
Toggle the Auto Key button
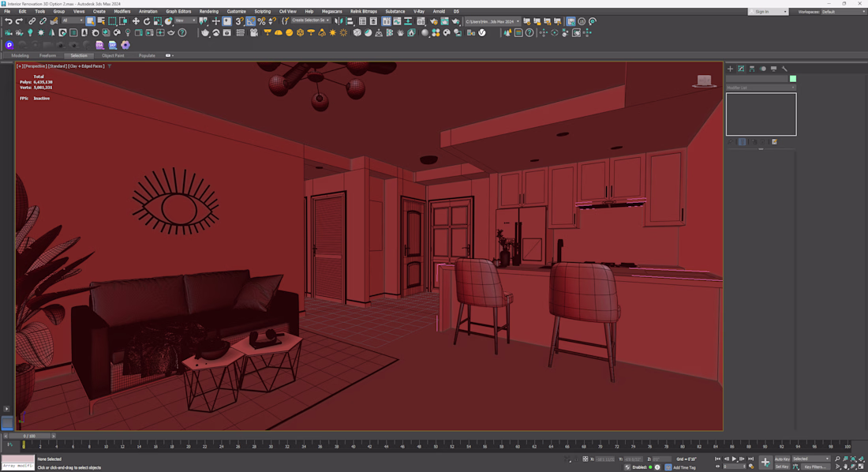click(x=782, y=459)
